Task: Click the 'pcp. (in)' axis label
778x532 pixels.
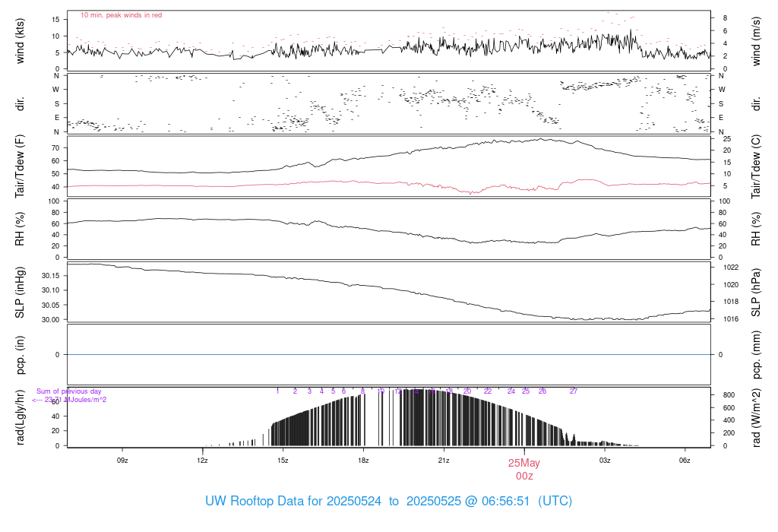Action: [20, 355]
